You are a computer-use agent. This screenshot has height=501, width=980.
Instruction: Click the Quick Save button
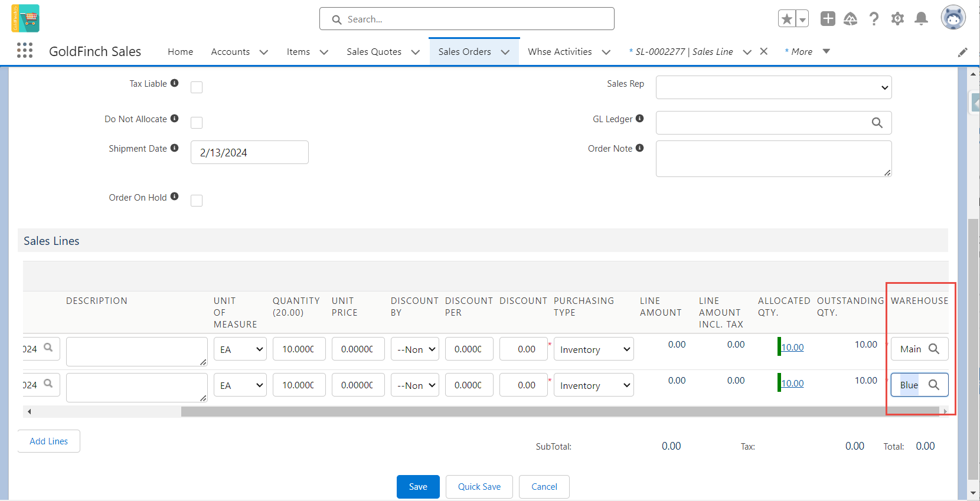[479, 487]
